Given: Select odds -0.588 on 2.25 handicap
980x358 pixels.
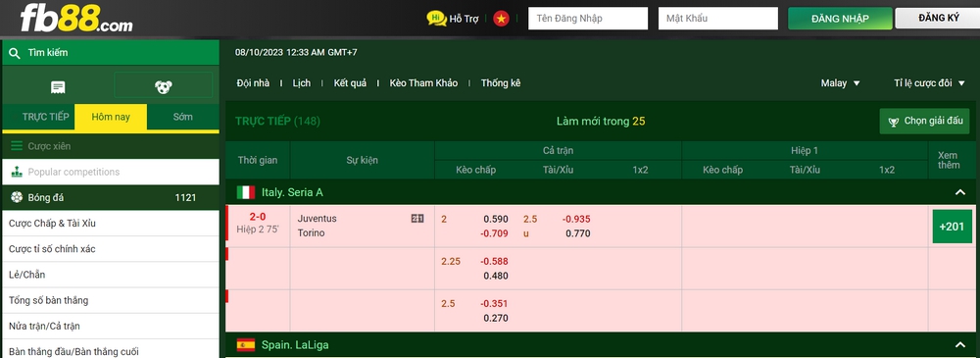Looking at the screenshot, I should pos(494,261).
